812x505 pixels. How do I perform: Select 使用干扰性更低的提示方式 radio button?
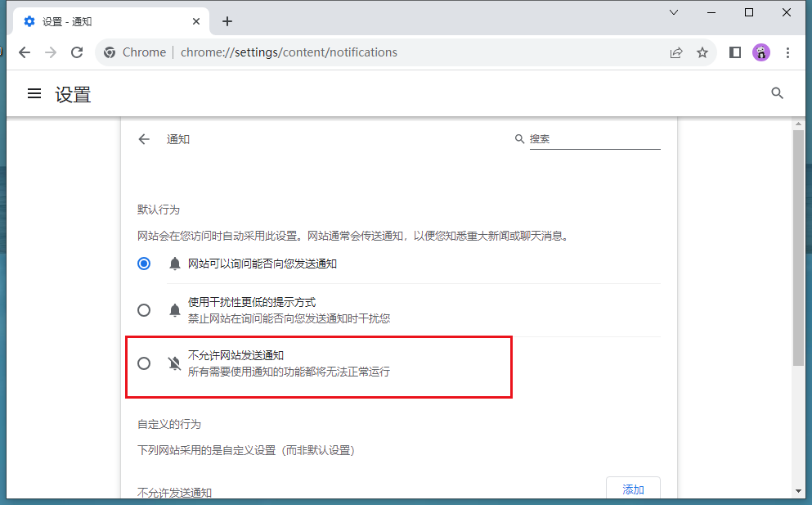click(144, 310)
